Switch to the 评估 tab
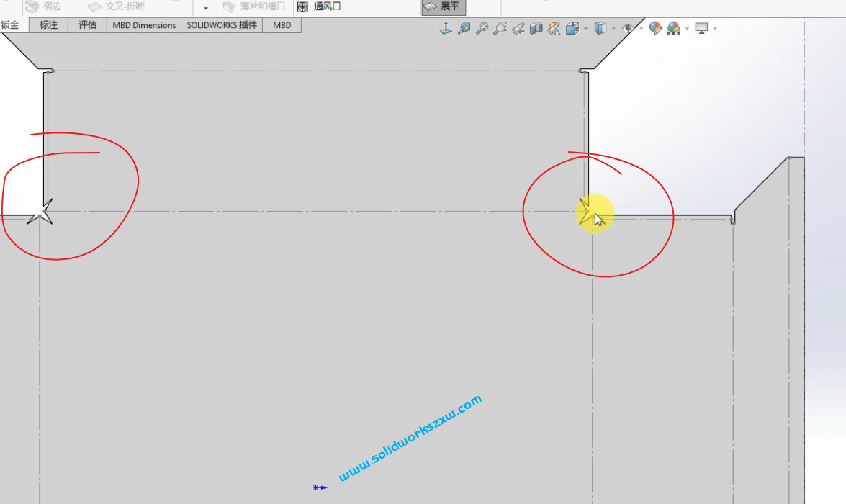Image resolution: width=846 pixels, height=504 pixels. pos(86,24)
